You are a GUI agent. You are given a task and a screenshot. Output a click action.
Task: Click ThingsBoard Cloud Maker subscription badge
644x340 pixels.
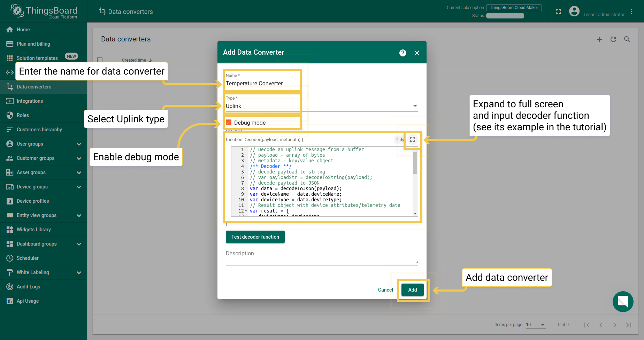click(514, 8)
